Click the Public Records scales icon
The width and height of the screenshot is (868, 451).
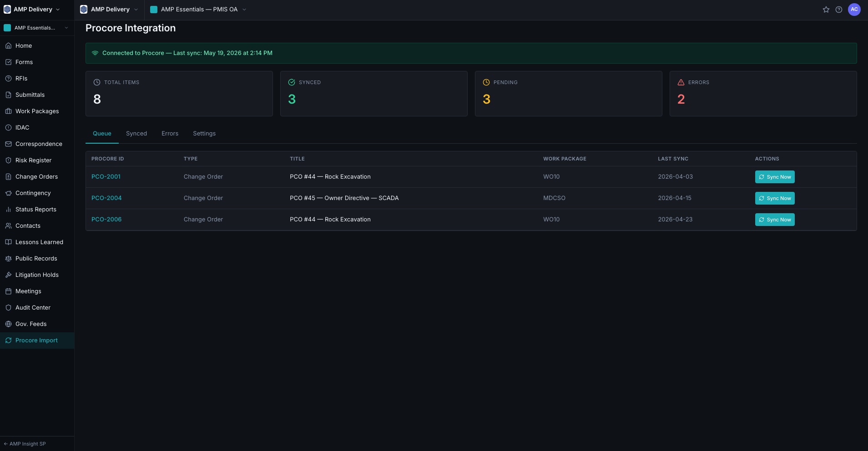(x=8, y=259)
